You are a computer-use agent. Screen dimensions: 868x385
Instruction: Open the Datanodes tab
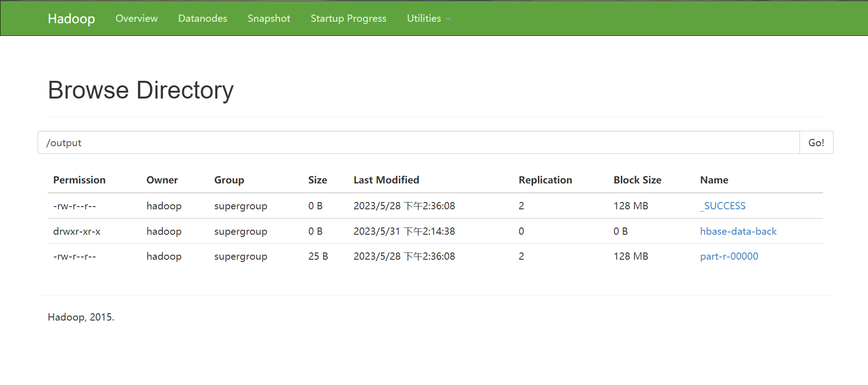tap(203, 18)
